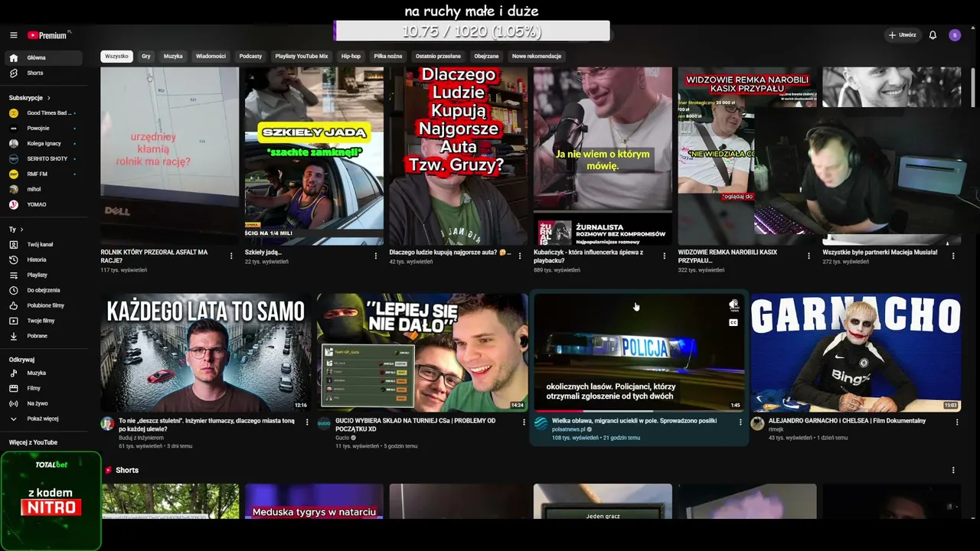
Task: Click the polsatnews.pl channel avatar
Action: click(x=541, y=423)
